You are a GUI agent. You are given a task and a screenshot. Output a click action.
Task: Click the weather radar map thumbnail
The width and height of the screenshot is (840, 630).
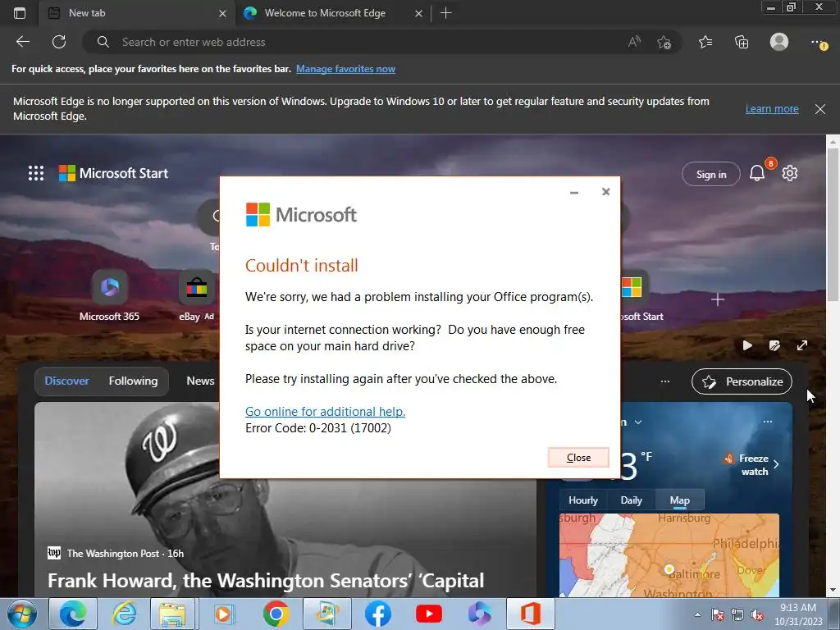point(669,555)
